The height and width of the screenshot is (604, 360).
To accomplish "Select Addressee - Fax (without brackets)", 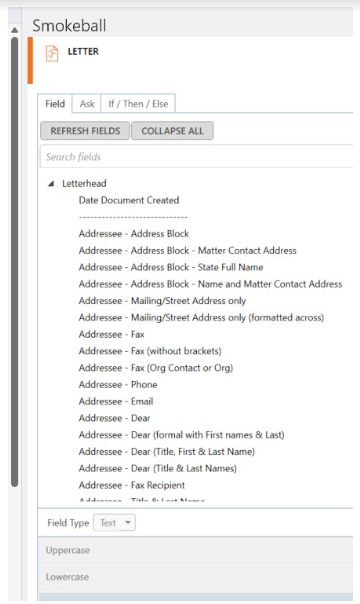I will point(150,351).
